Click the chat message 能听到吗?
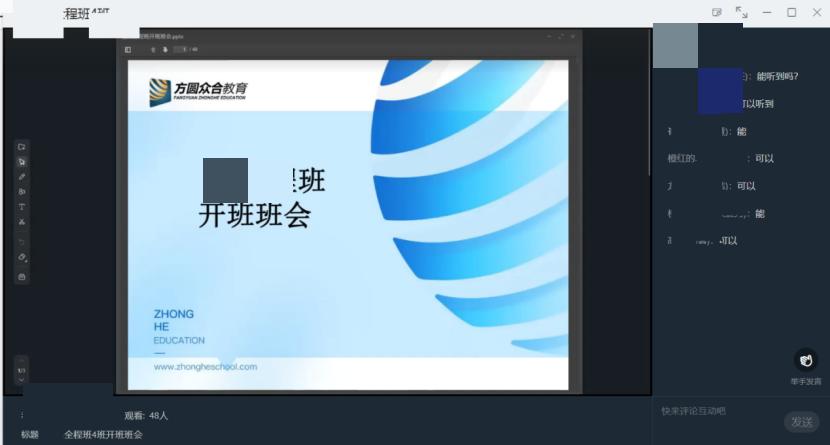Viewport: 830px width, 445px height. click(x=777, y=76)
